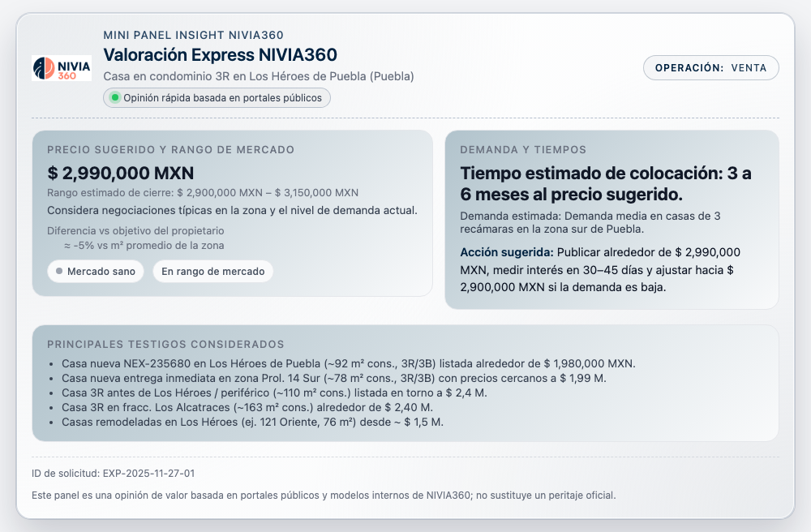Toggle the Mercado sano indicator pill

(x=95, y=271)
